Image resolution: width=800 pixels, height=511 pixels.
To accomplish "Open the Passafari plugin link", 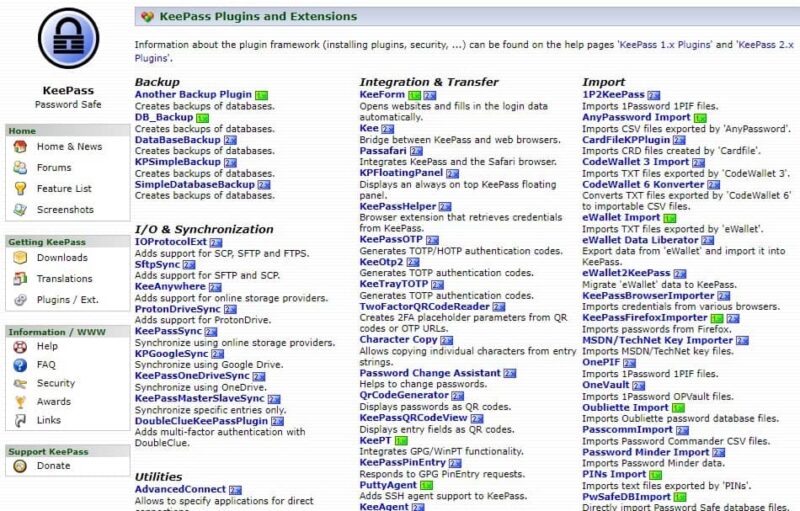I will (383, 150).
